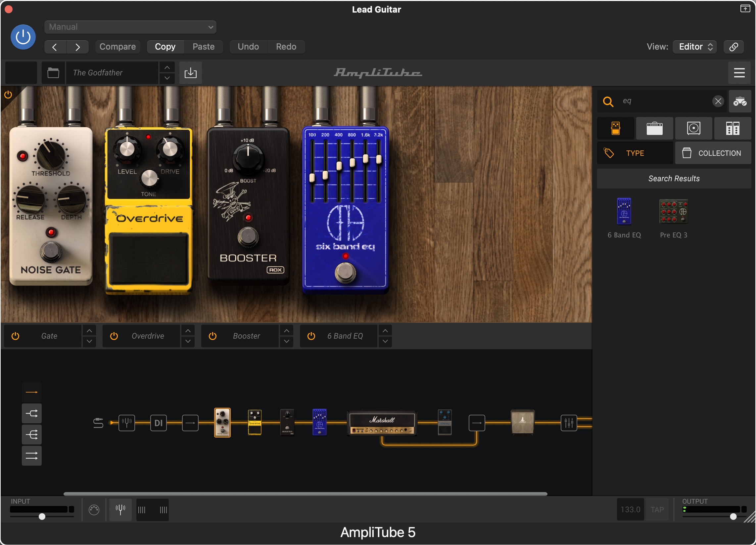Click the 3.2k EQ slider handle
Screen dimensions: 756x545
pos(379,160)
